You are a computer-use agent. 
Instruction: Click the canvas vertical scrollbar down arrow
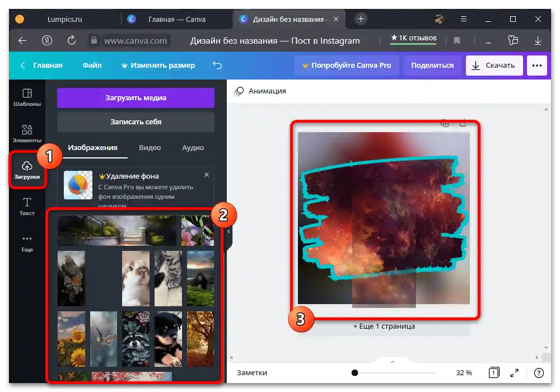pyautogui.click(x=546, y=347)
